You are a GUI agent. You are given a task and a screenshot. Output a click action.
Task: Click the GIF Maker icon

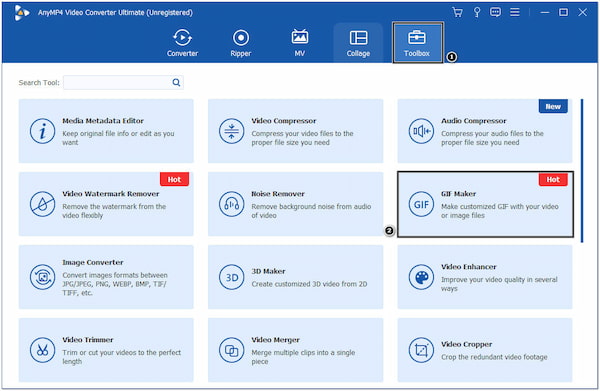pyautogui.click(x=421, y=204)
